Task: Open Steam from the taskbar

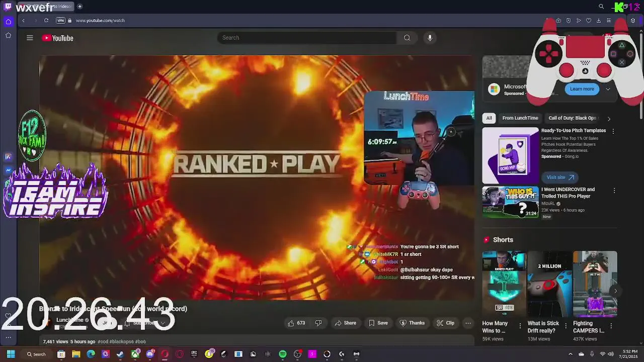Action: [x=120, y=354]
